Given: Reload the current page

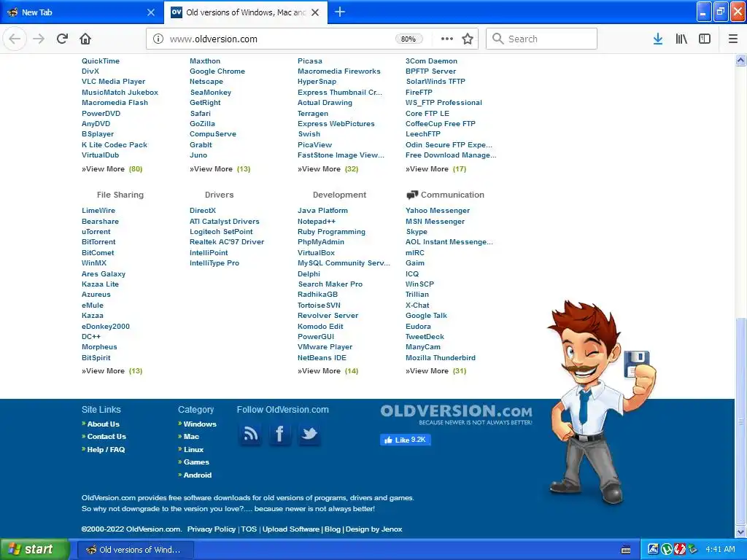Looking at the screenshot, I should (x=62, y=39).
